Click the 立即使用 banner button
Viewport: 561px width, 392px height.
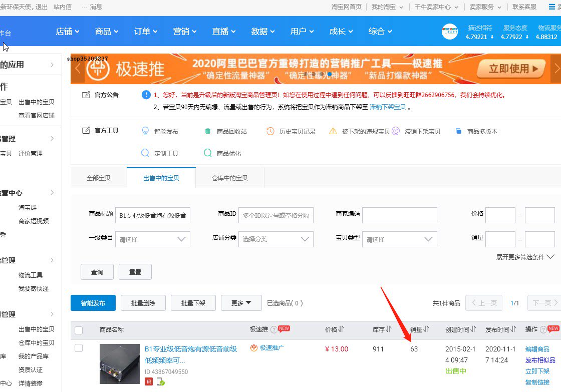512,69
